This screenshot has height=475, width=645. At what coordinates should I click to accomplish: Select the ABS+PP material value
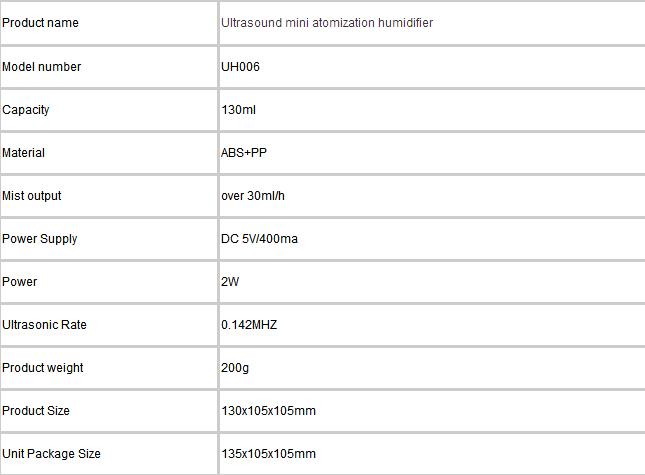tap(244, 153)
